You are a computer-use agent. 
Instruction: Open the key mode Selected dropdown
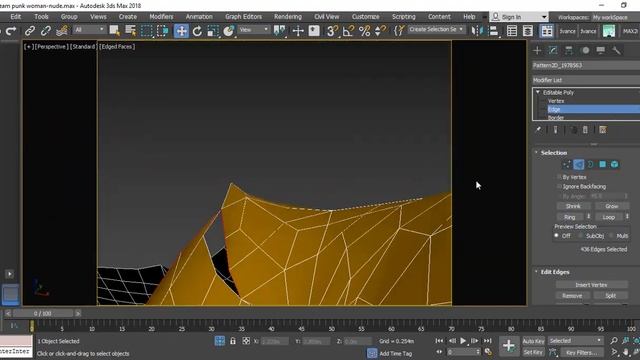tap(575, 341)
